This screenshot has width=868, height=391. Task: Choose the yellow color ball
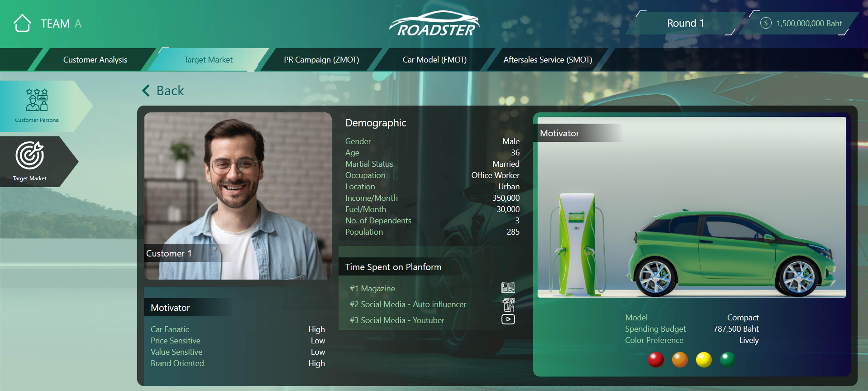pos(704,360)
